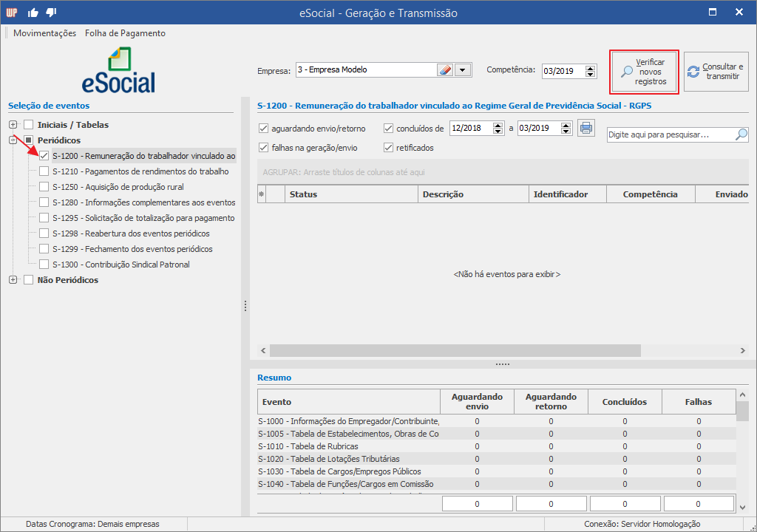
Task: Click the grid's scroll right arrow
Action: (743, 350)
